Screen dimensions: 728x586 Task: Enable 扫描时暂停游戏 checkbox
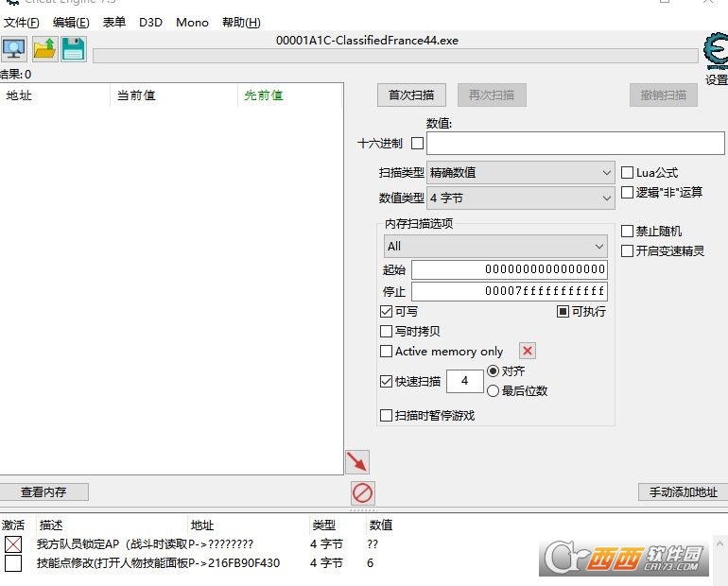coord(386,415)
